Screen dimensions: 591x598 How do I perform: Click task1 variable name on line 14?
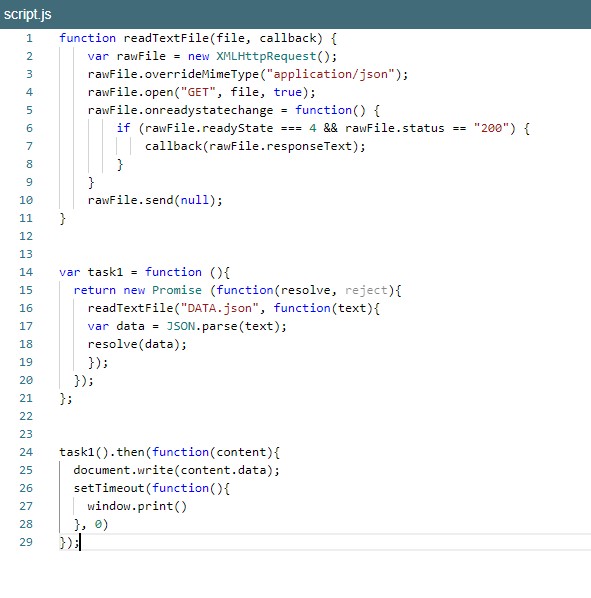(x=105, y=272)
